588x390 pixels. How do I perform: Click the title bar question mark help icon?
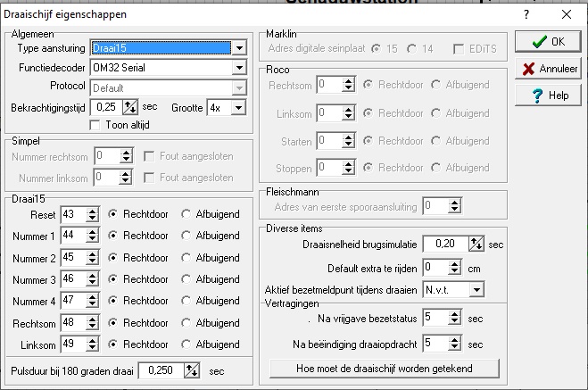click(x=526, y=14)
